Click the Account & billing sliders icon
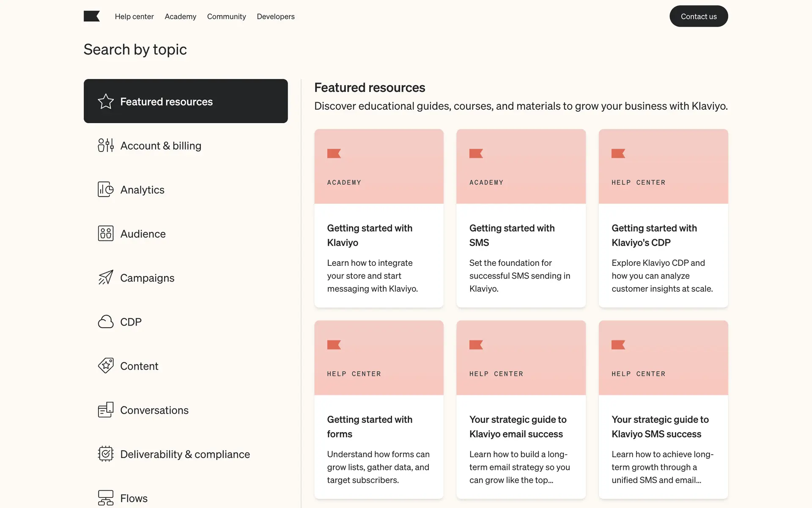 click(x=106, y=146)
